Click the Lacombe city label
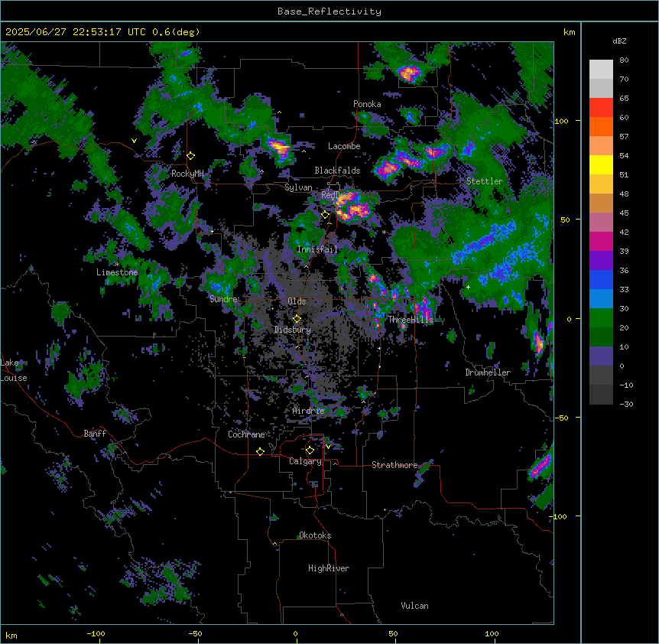 point(344,146)
